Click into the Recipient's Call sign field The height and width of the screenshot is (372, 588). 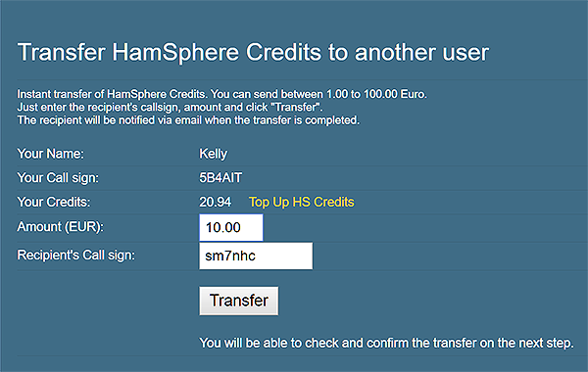pyautogui.click(x=256, y=256)
